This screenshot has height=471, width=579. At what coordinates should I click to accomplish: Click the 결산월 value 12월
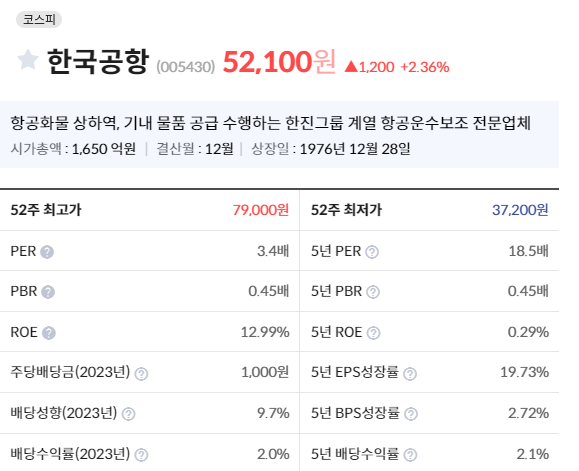219,149
